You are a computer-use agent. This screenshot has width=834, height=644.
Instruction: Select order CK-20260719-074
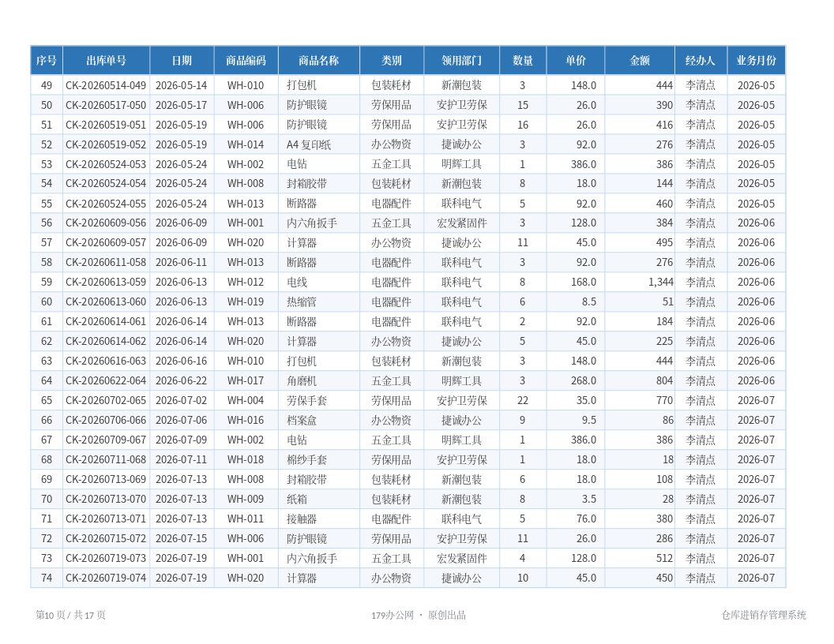pos(106,578)
